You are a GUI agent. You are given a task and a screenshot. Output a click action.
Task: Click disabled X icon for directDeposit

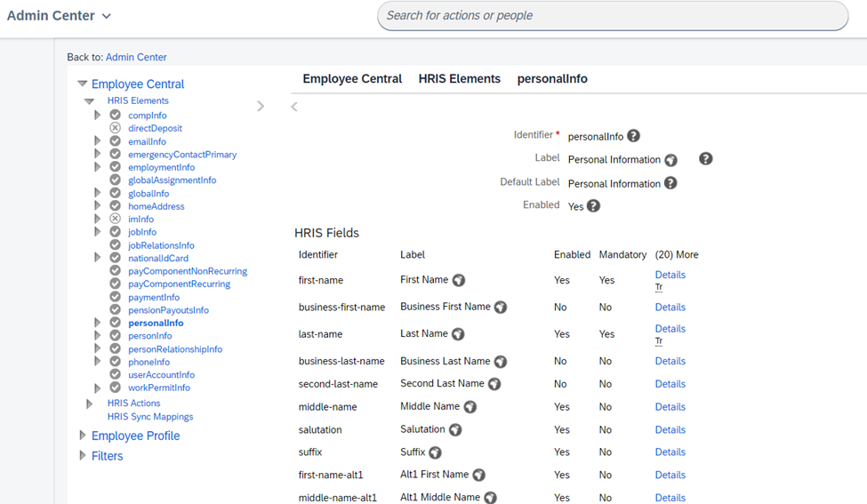click(x=115, y=128)
